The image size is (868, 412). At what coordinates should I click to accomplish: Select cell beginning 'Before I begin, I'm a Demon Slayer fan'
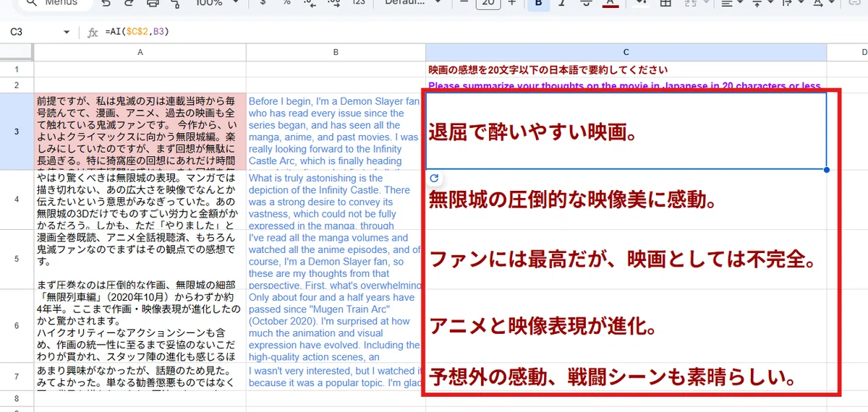click(x=336, y=132)
